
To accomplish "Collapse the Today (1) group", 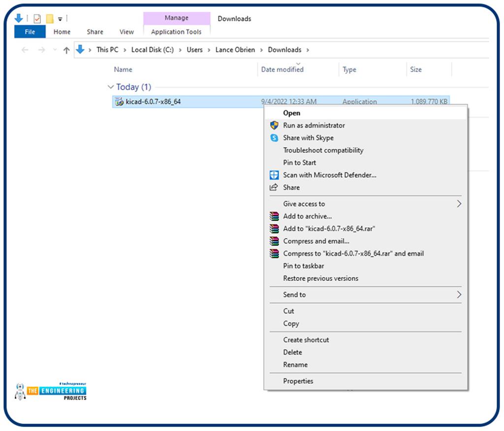I will (111, 87).
